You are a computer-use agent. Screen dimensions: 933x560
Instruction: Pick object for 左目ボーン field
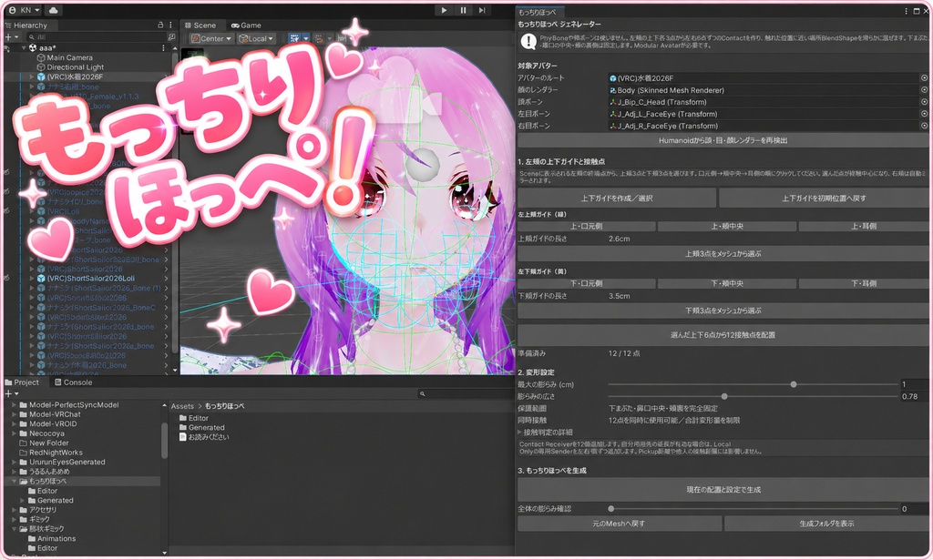(x=924, y=114)
